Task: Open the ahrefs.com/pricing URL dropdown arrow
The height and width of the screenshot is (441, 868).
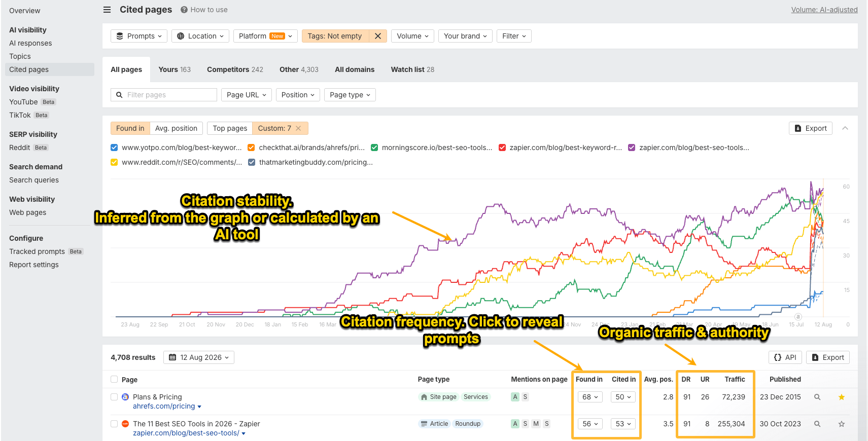Action: [x=199, y=407]
